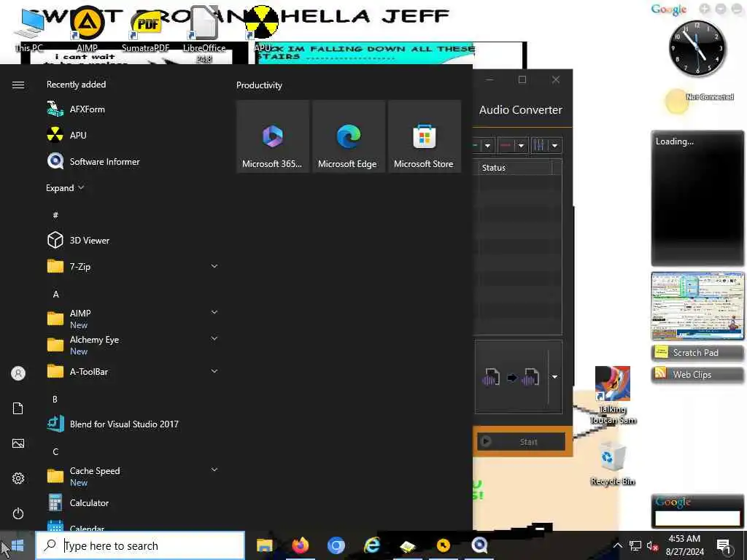Screen dimensions: 747x560
Task: Click Start button in Audio Converter
Action: 521,441
